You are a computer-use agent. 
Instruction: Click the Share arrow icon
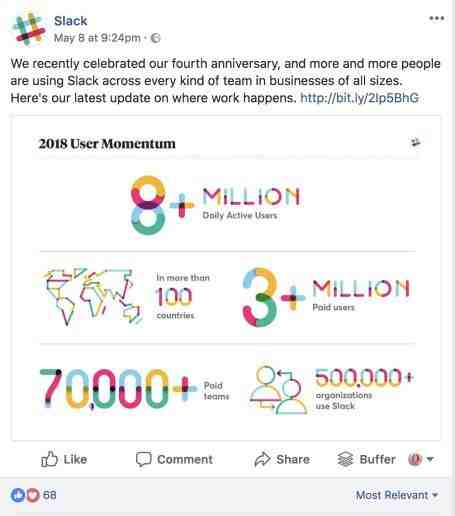click(263, 459)
